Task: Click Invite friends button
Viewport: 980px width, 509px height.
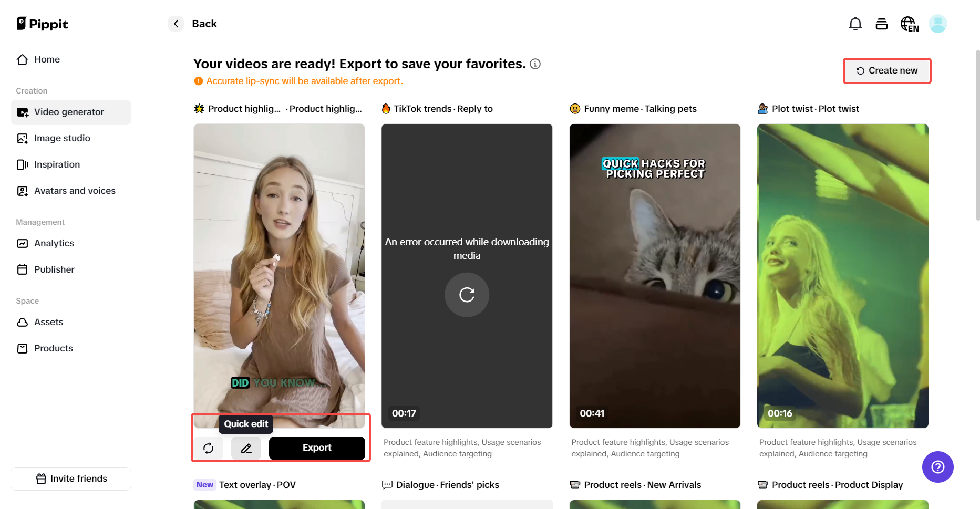Action: tap(71, 479)
